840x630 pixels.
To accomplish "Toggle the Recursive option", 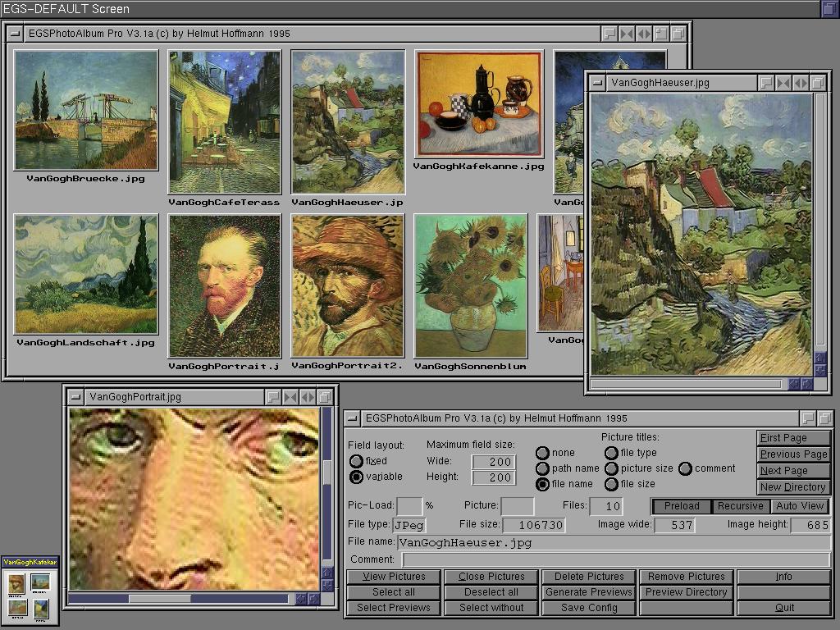I will click(x=741, y=506).
